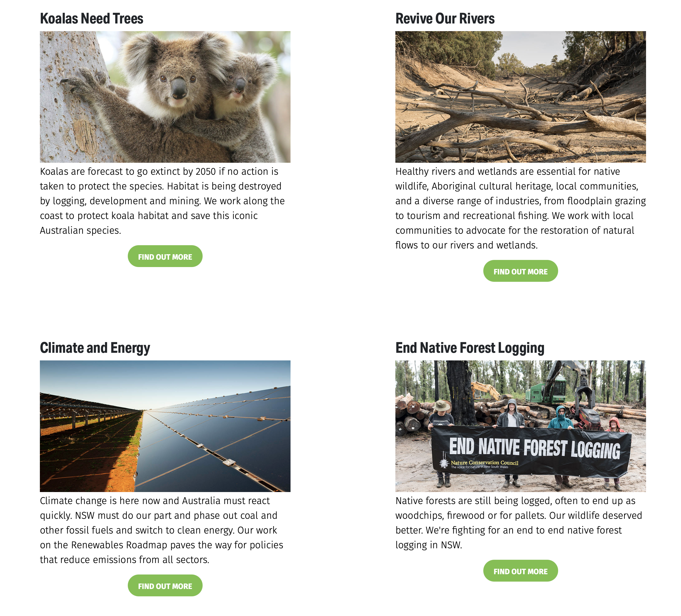This screenshot has width=681, height=616.
Task: Click the END NATIVE FOREST LOGGING banner text
Action: pyautogui.click(x=534, y=448)
